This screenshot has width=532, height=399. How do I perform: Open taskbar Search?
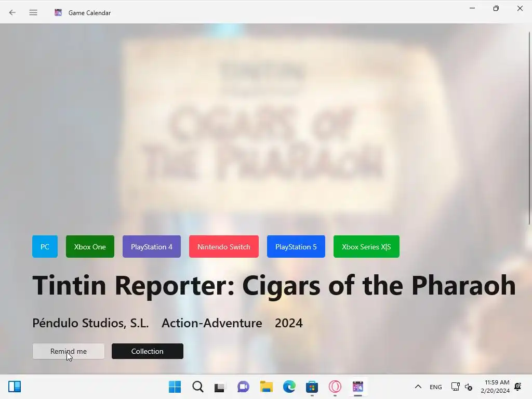198,387
